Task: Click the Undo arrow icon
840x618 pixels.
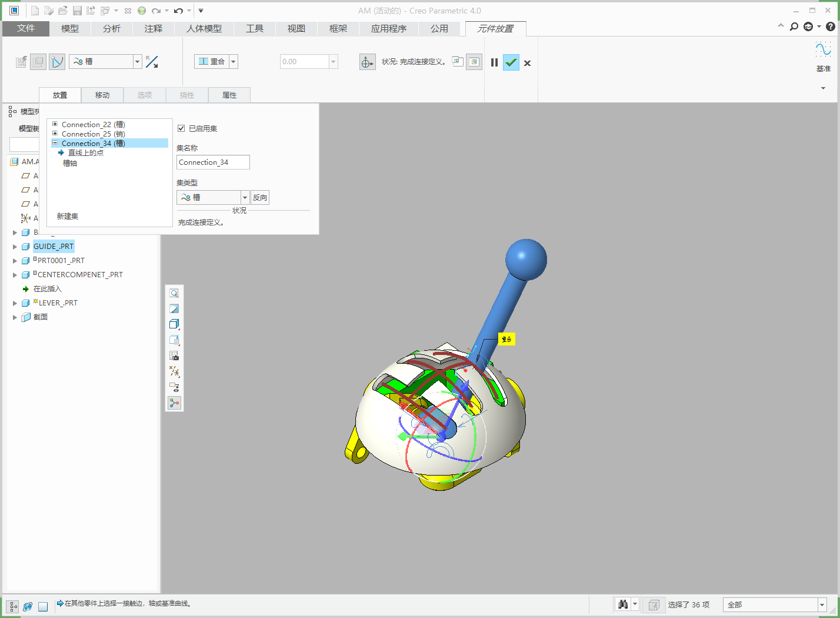Action: pyautogui.click(x=178, y=11)
